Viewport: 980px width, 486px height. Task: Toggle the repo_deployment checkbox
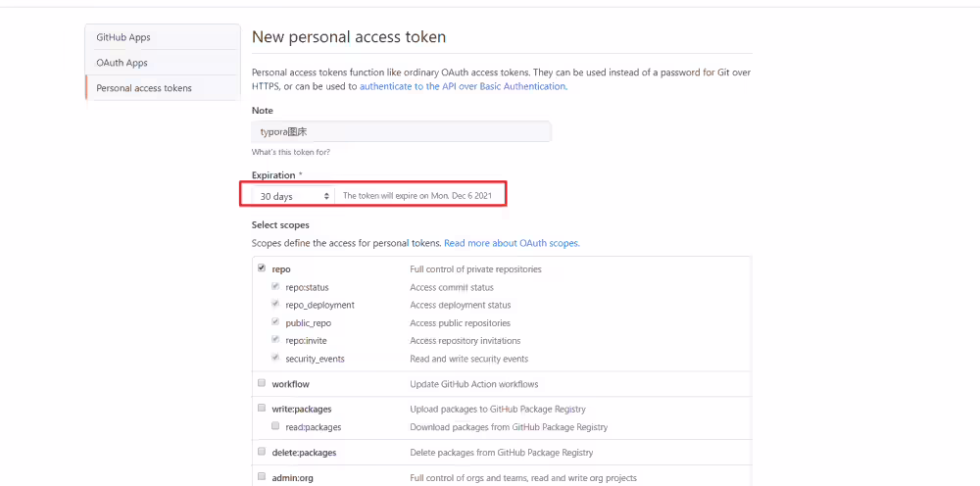(x=275, y=304)
